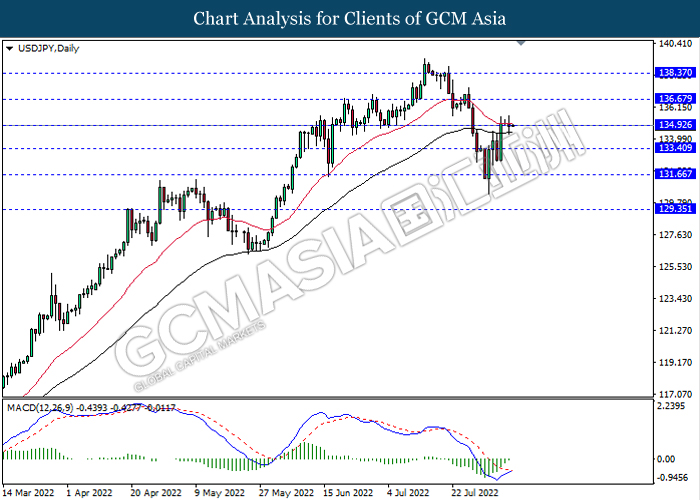
Task: Click the 117.070 price axis value
Action: pos(675,395)
